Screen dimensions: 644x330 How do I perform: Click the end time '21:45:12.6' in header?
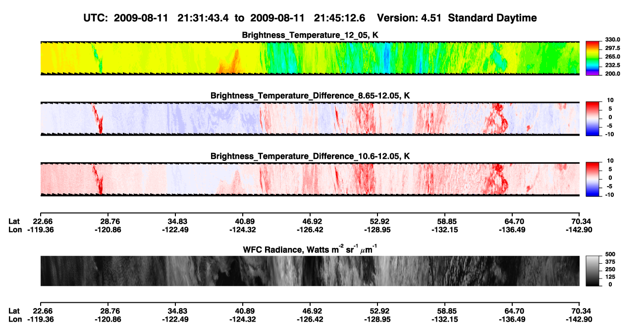(x=339, y=18)
